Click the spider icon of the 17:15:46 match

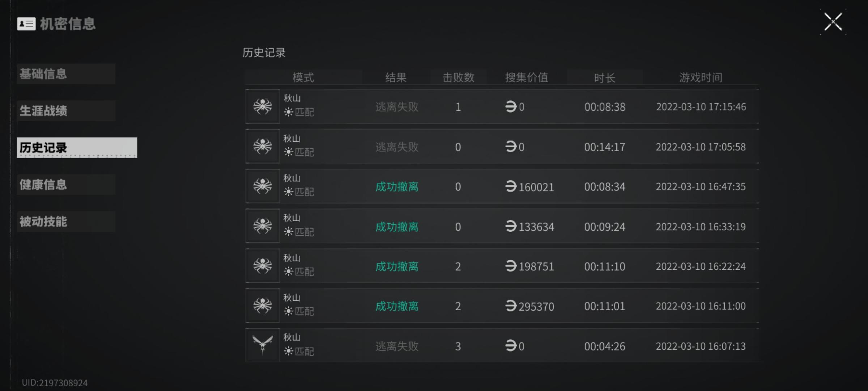263,106
